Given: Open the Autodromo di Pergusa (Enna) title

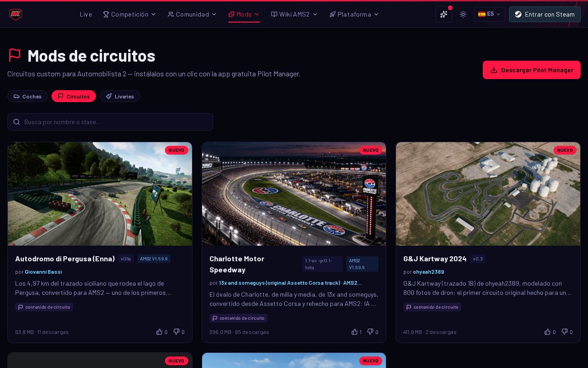Looking at the screenshot, I should point(65,259).
